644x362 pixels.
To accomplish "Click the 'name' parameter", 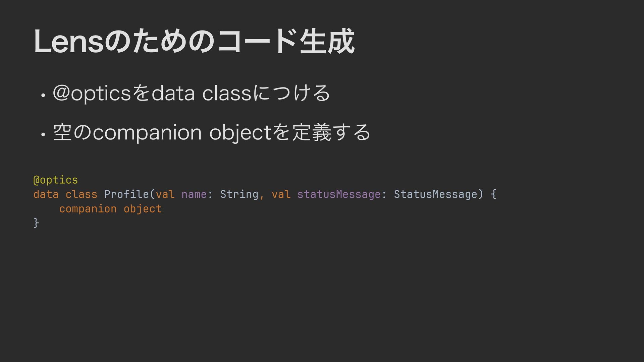I will (x=194, y=194).
